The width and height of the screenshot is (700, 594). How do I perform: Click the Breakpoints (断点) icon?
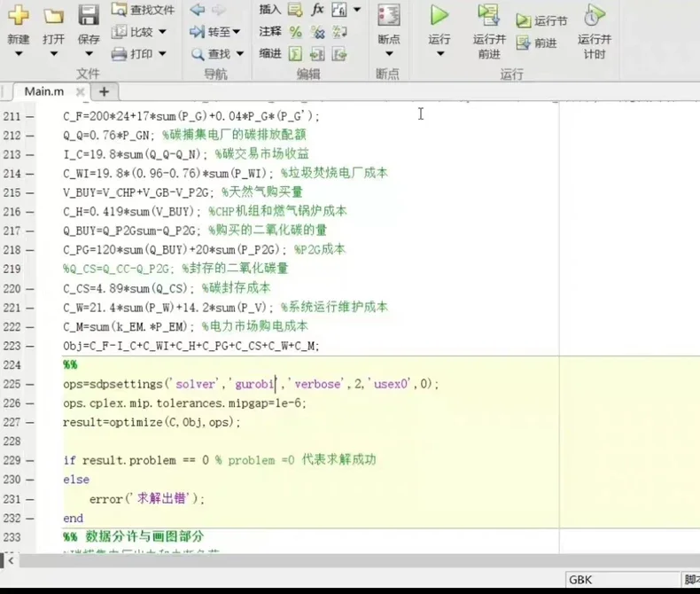[x=389, y=15]
